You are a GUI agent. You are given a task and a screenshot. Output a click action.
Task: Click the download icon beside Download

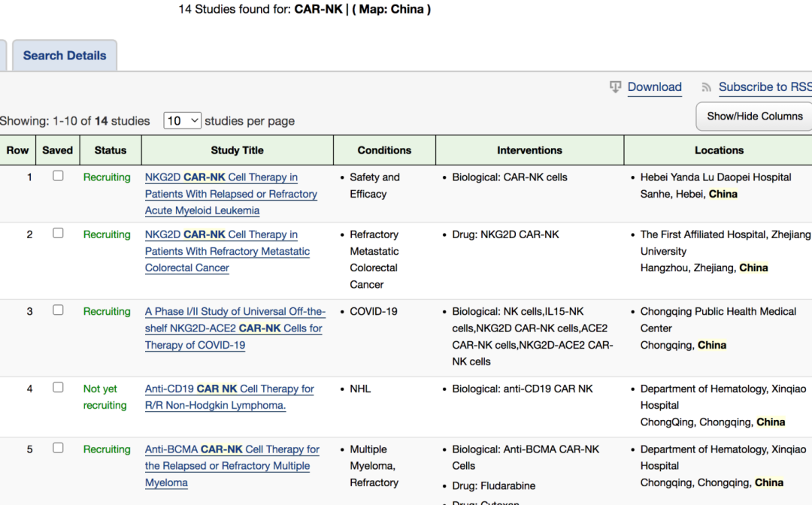(615, 87)
